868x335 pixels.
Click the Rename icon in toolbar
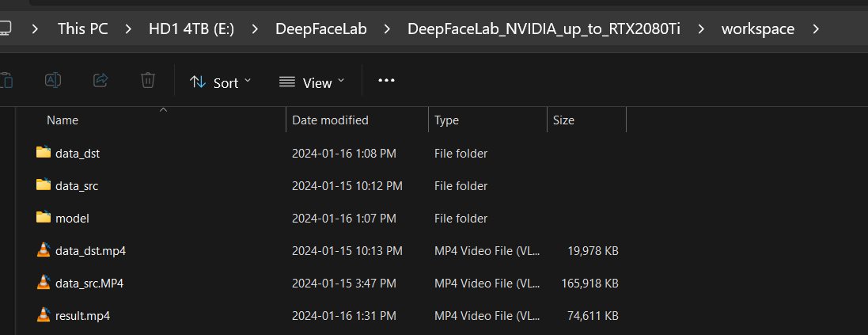(x=52, y=80)
